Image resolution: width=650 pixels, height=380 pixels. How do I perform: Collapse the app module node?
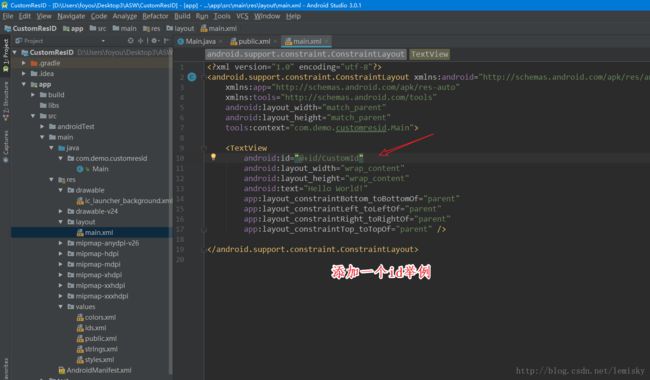click(24, 84)
